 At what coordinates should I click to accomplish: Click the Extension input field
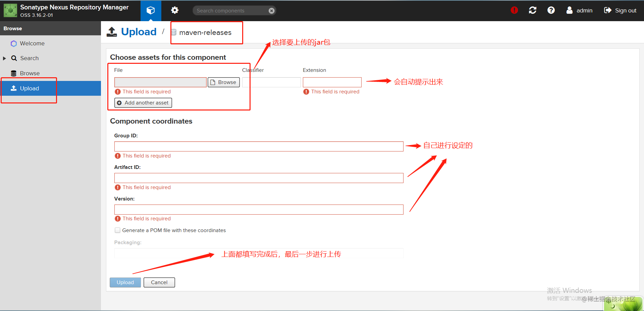[332, 82]
